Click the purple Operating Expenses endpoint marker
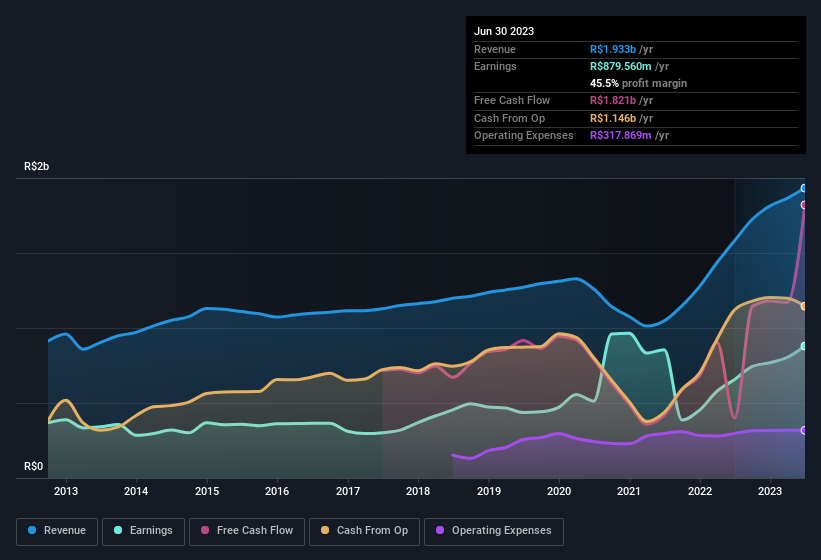The width and height of the screenshot is (821, 560). click(x=804, y=430)
